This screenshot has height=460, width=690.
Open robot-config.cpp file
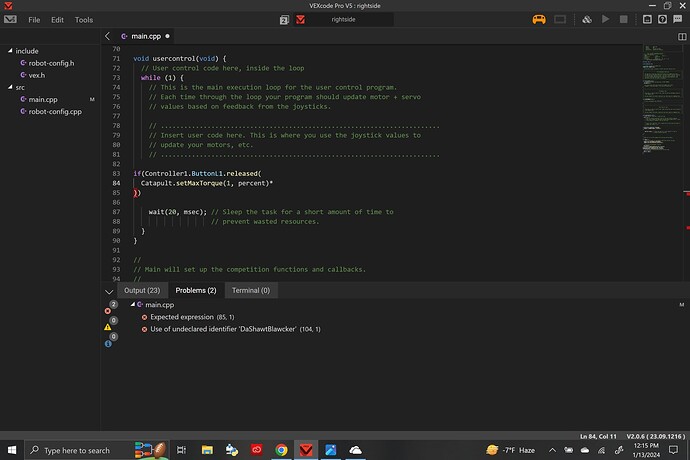pos(55,112)
